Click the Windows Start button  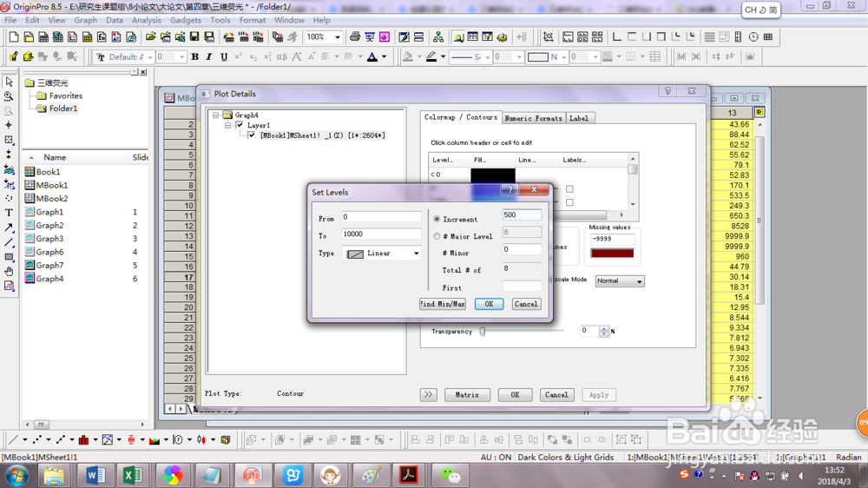click(x=16, y=476)
